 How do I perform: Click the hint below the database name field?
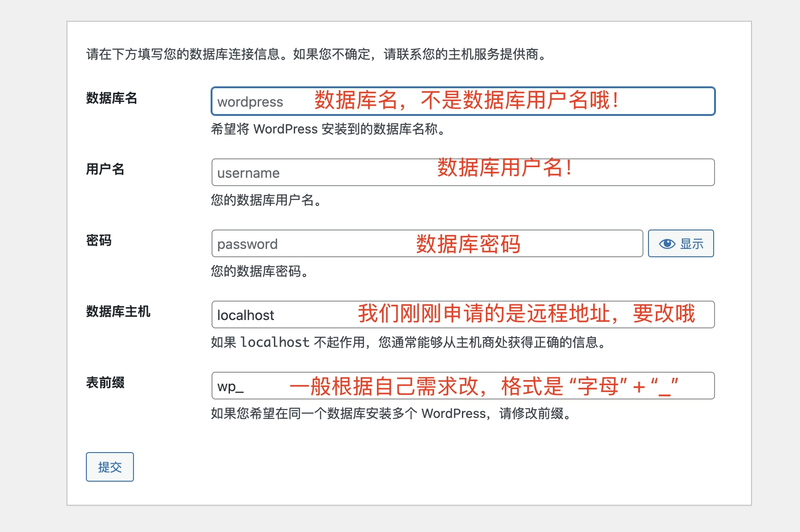point(328,129)
